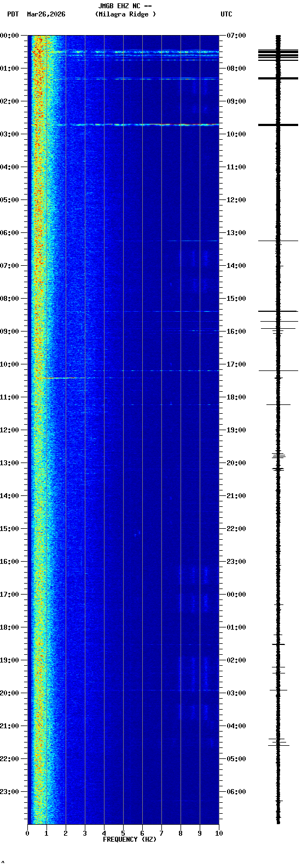Screen dimensions: 302x868
Task: Select the "5" frequency tick label
Action: 123,833
